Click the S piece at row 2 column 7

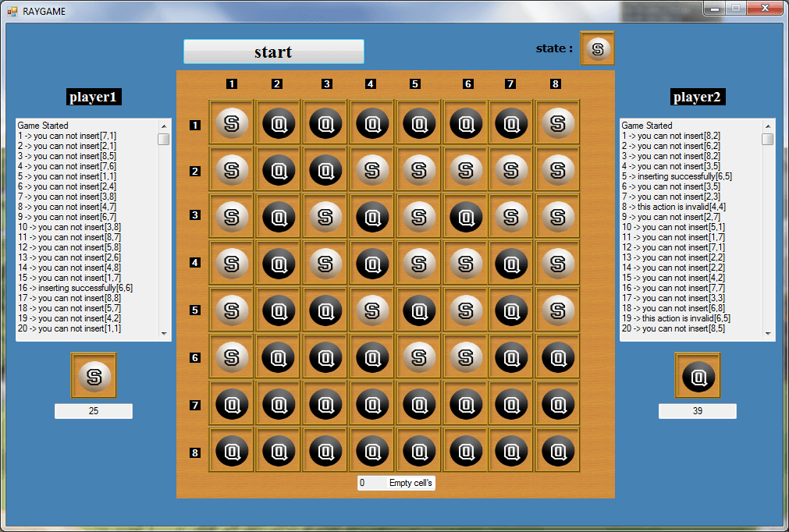pos(511,171)
